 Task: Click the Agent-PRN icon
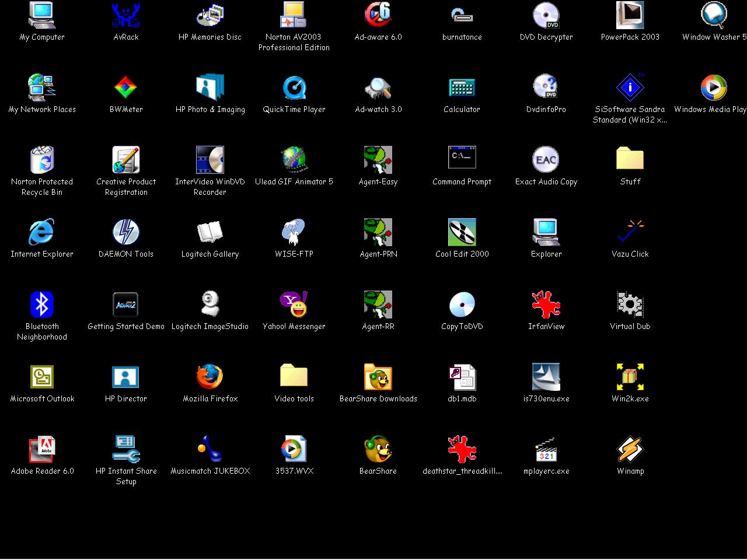click(378, 232)
